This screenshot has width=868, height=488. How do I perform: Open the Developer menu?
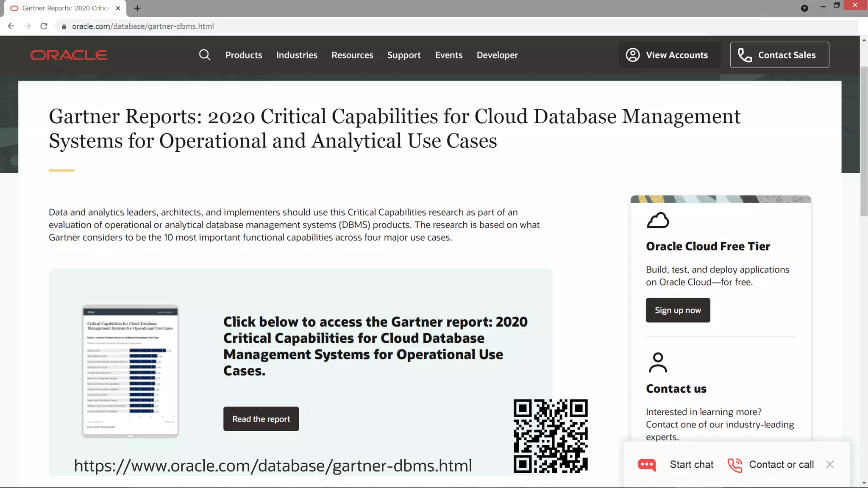497,55
